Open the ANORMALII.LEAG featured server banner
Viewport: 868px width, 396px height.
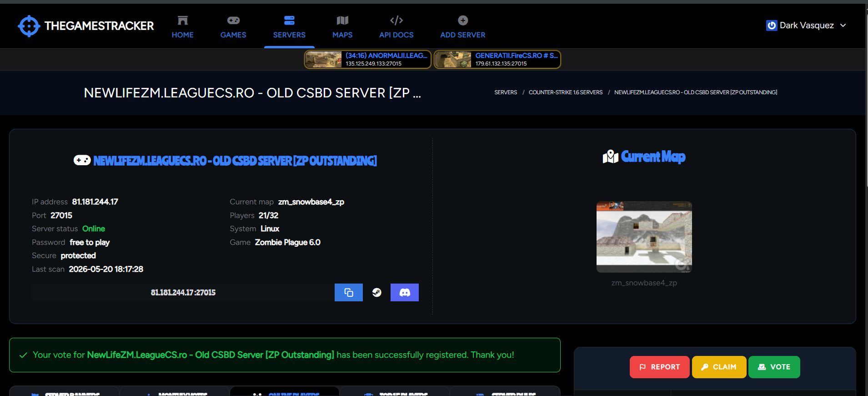pyautogui.click(x=367, y=60)
